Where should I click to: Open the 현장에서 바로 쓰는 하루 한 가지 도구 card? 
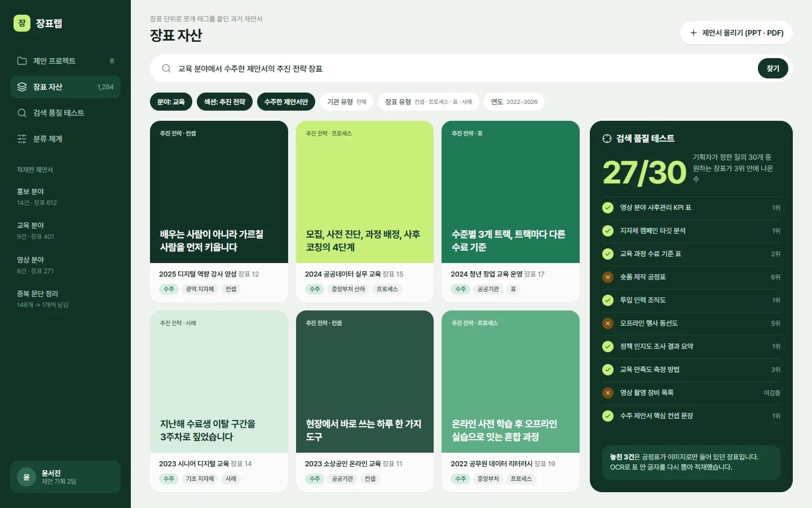365,401
